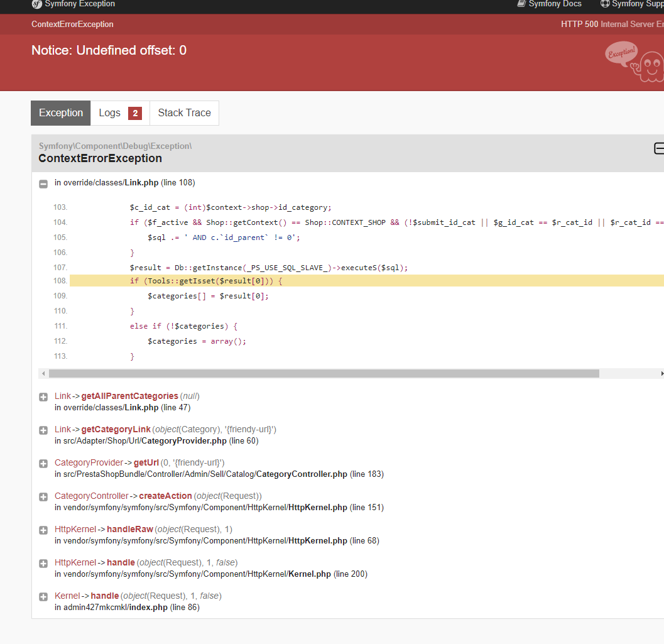Expand the getAllParentCategories trace entry

[x=43, y=396]
